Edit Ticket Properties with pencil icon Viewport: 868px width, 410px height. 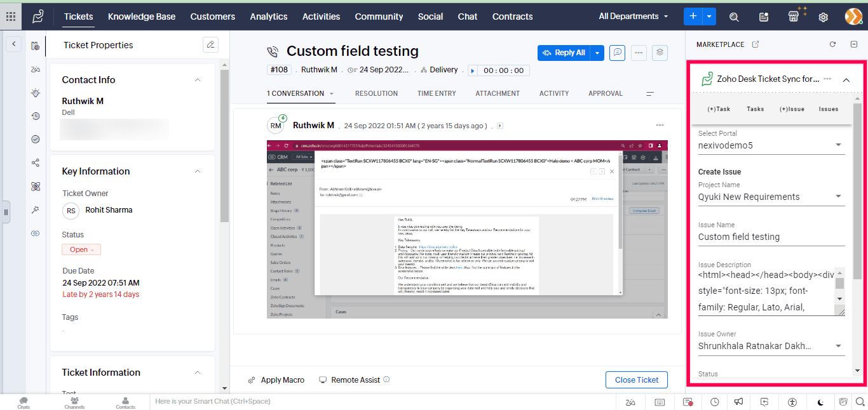pos(210,45)
